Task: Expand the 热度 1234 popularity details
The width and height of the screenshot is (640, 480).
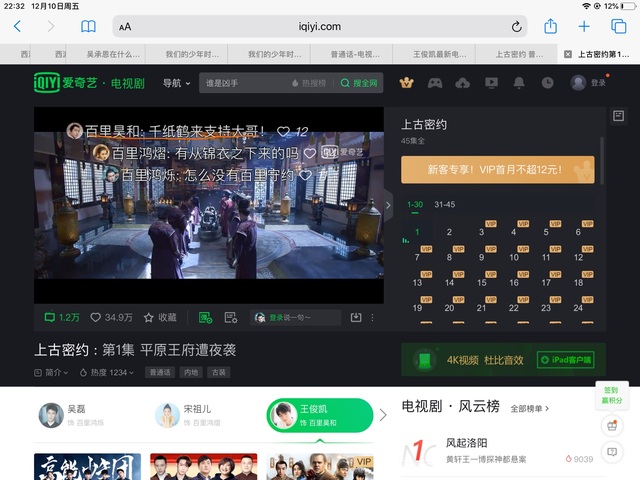Action: pyautogui.click(x=106, y=372)
